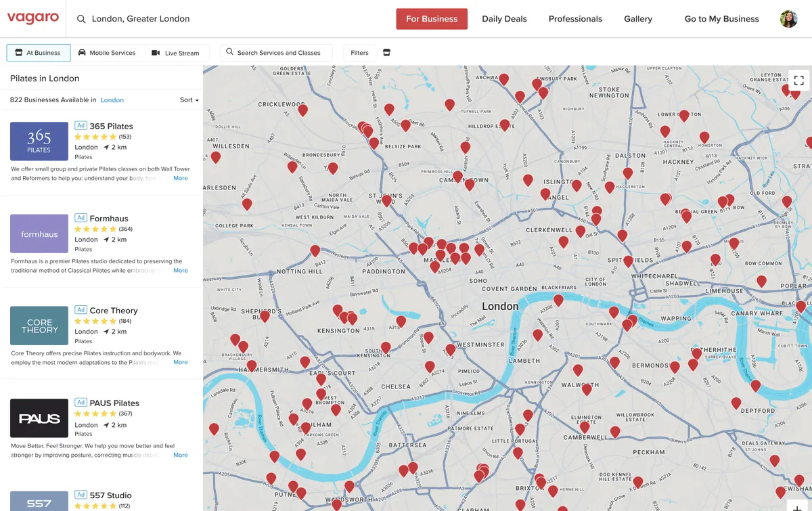Click the London link in businesses available
This screenshot has width=812, height=511.
112,100
